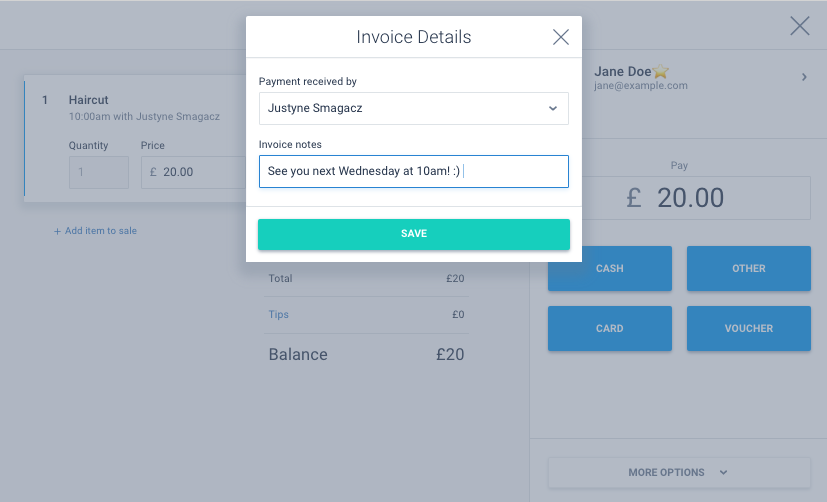Image resolution: width=827 pixels, height=502 pixels.
Task: Click the Tips link
Action: [278, 314]
